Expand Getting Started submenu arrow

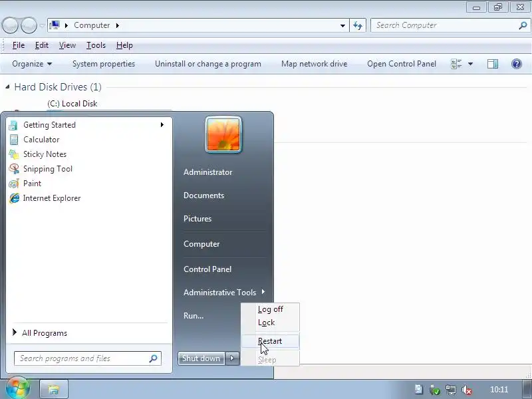(x=162, y=125)
